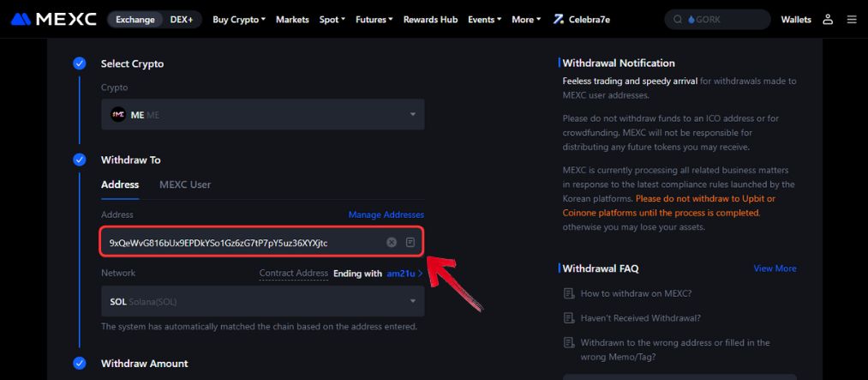Click the Withdraw Amount step checkmark
The image size is (868, 380).
tap(80, 364)
